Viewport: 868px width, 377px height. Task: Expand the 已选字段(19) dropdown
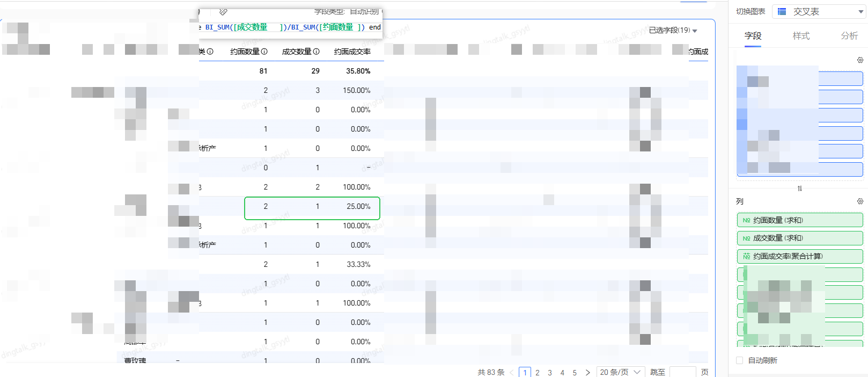click(x=673, y=30)
